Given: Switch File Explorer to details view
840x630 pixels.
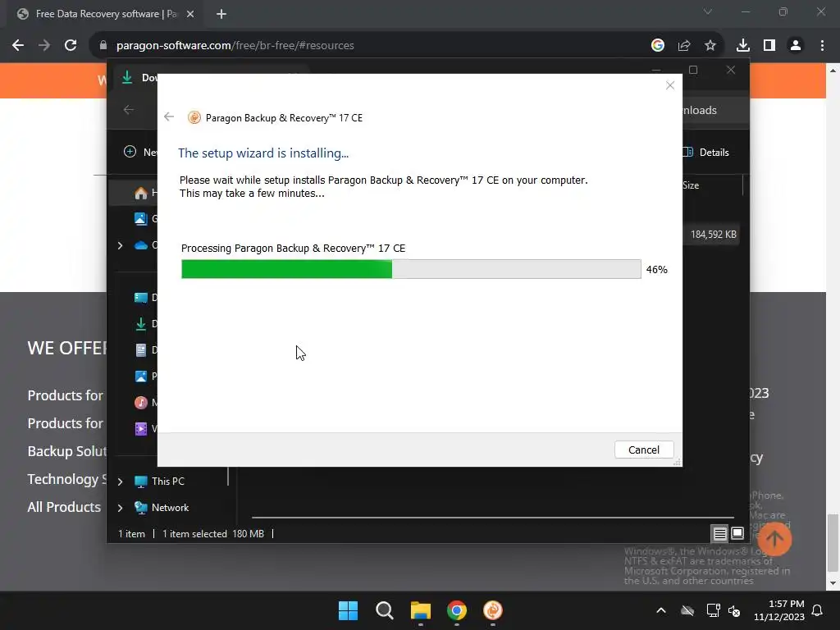Looking at the screenshot, I should (x=719, y=533).
